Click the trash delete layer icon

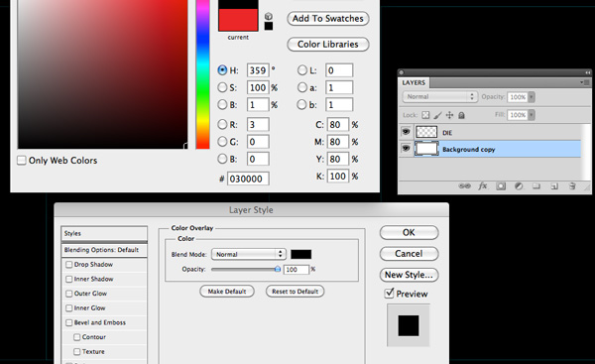(572, 186)
